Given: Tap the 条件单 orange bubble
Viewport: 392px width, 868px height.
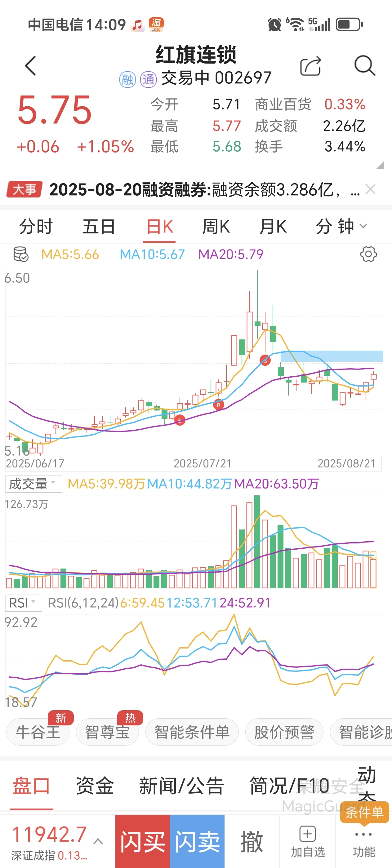Looking at the screenshot, I should 364,813.
